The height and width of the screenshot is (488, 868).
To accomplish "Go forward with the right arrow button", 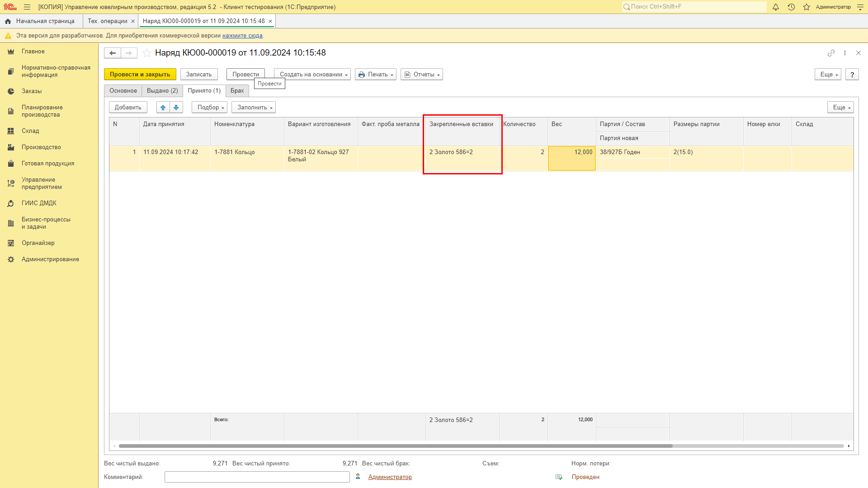I will pyautogui.click(x=129, y=53).
